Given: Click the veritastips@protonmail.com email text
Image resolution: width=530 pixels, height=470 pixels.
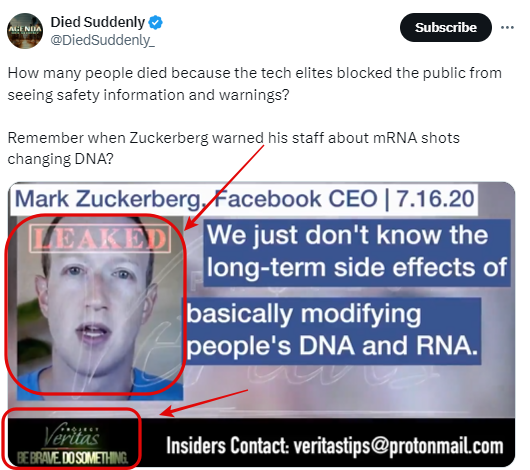Looking at the screenshot, I should point(398,446).
